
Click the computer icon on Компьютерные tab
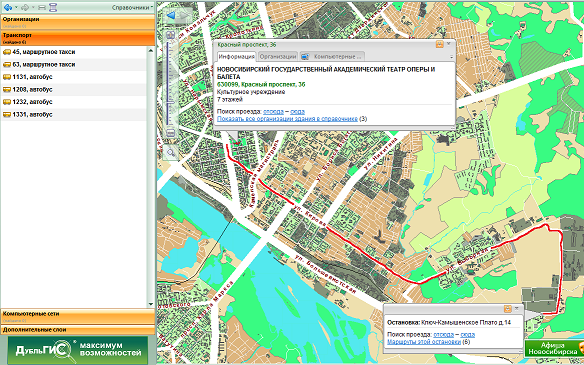click(305, 57)
